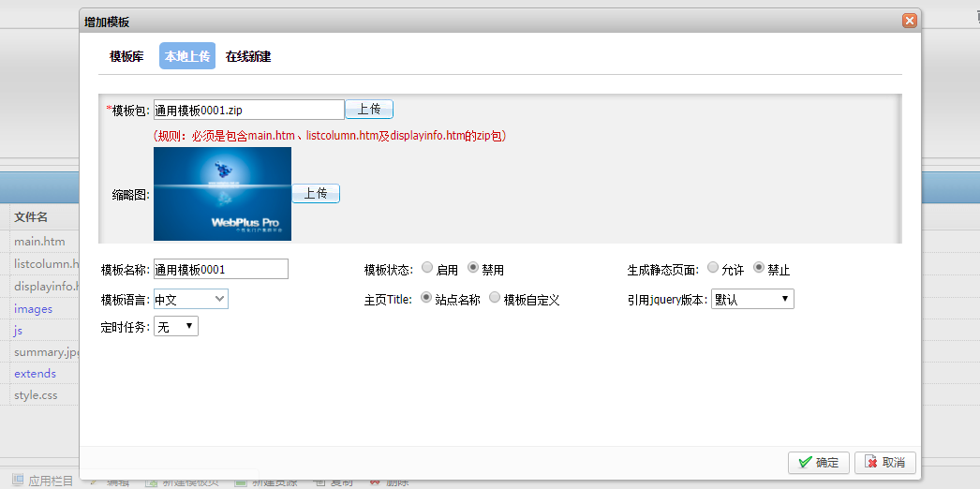Select the 本地上传 tab

tap(187, 57)
